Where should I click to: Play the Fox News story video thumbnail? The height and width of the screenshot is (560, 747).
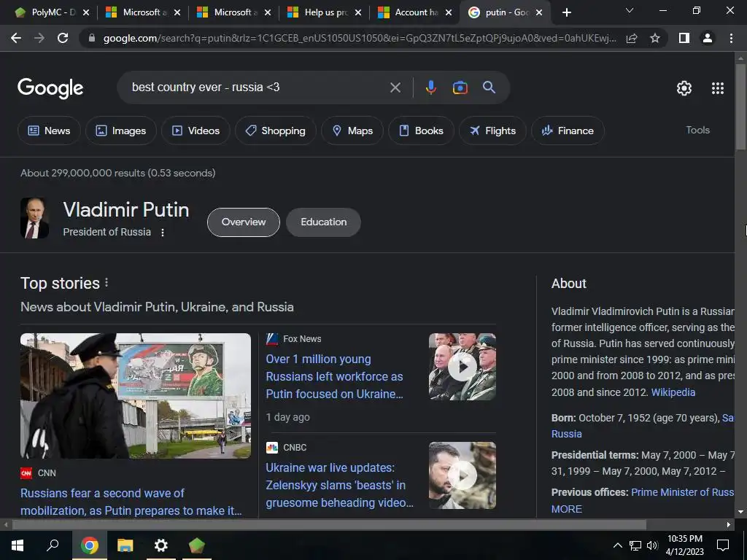(462, 367)
